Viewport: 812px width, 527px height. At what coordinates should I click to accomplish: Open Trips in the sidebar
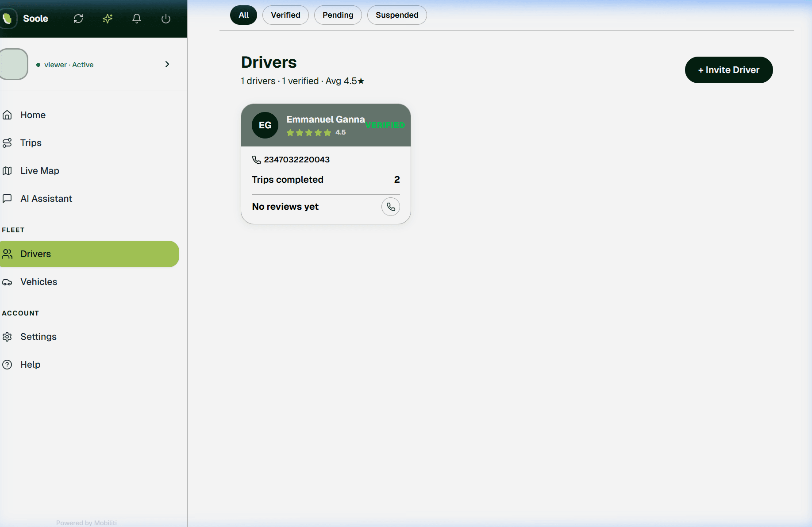(89, 143)
